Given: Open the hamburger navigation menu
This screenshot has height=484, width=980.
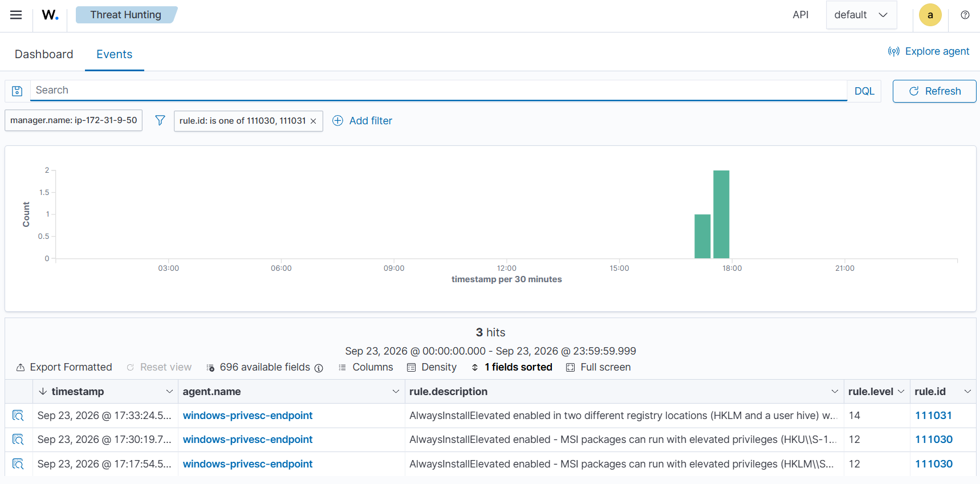Looking at the screenshot, I should tap(16, 15).
